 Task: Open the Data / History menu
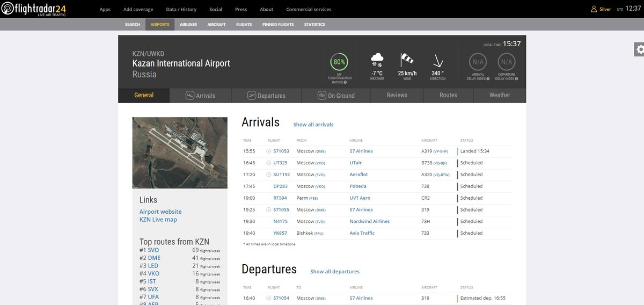pos(181,9)
